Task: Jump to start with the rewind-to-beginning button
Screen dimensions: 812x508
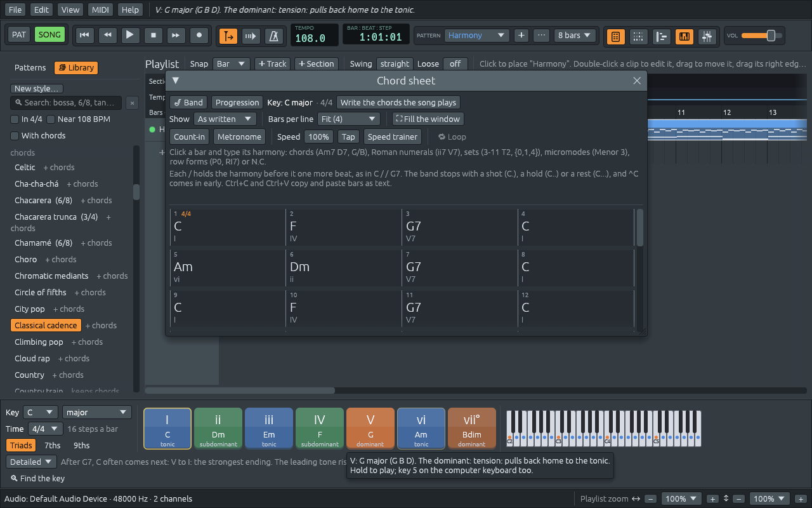Action: tap(84, 36)
